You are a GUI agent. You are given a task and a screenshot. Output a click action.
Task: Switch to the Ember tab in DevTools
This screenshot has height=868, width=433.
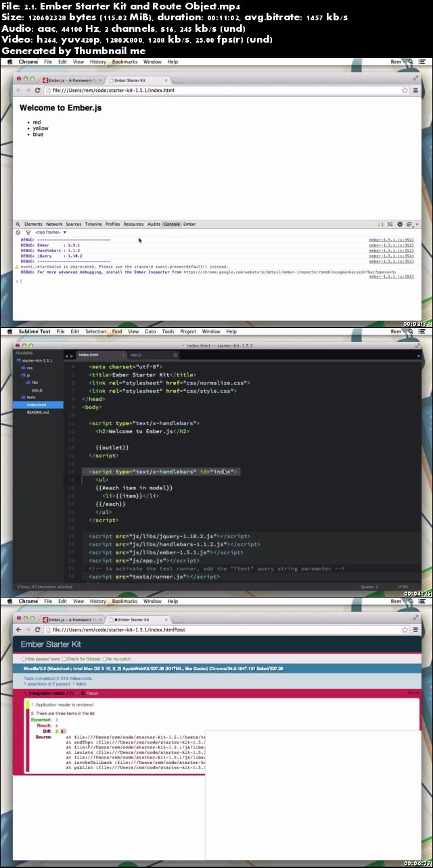click(189, 224)
